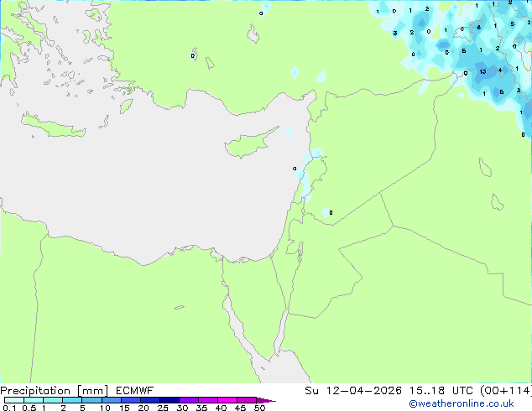This screenshot has width=532, height=411.
Task: Click the '20' legend scale label
Action: click(143, 408)
